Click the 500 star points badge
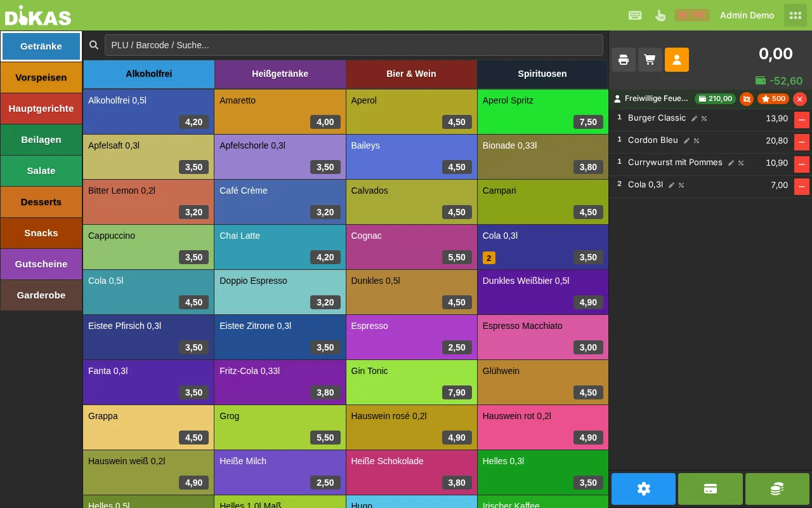This screenshot has height=508, width=812. [x=773, y=98]
